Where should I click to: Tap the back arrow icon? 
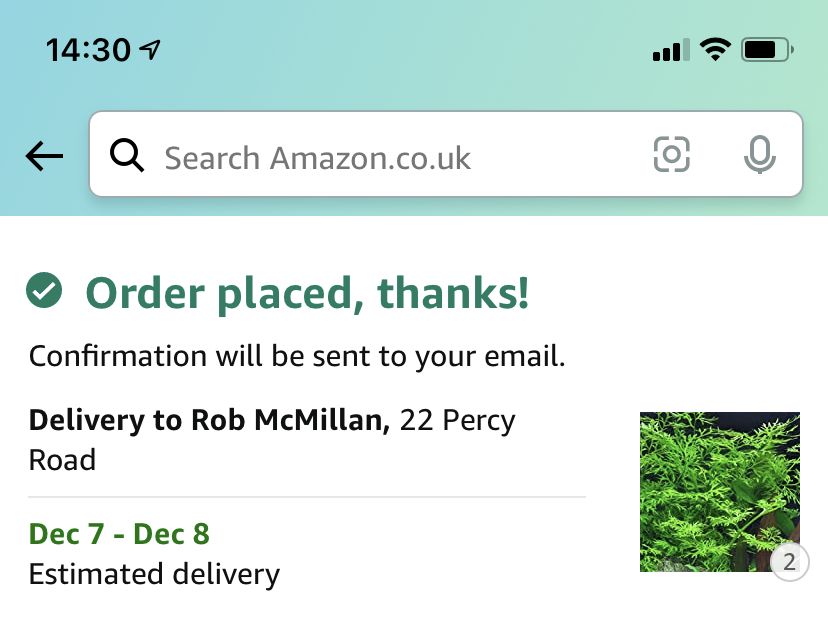[x=44, y=156]
